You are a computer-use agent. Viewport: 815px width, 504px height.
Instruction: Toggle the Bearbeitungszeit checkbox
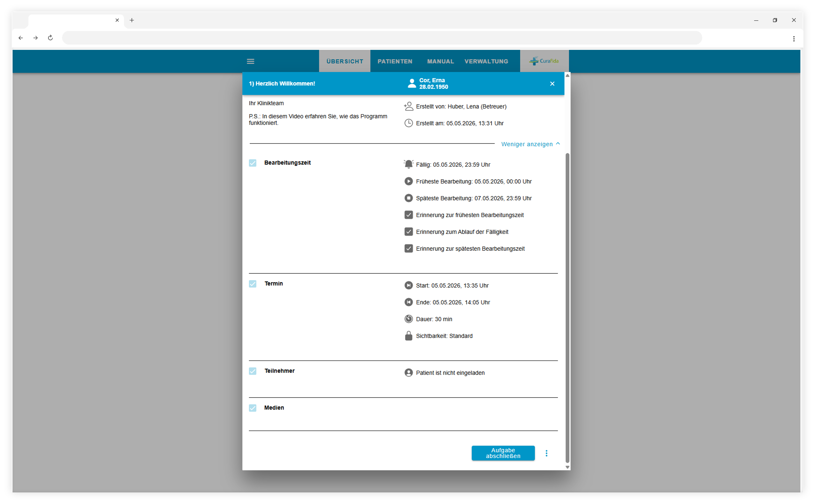pos(253,163)
